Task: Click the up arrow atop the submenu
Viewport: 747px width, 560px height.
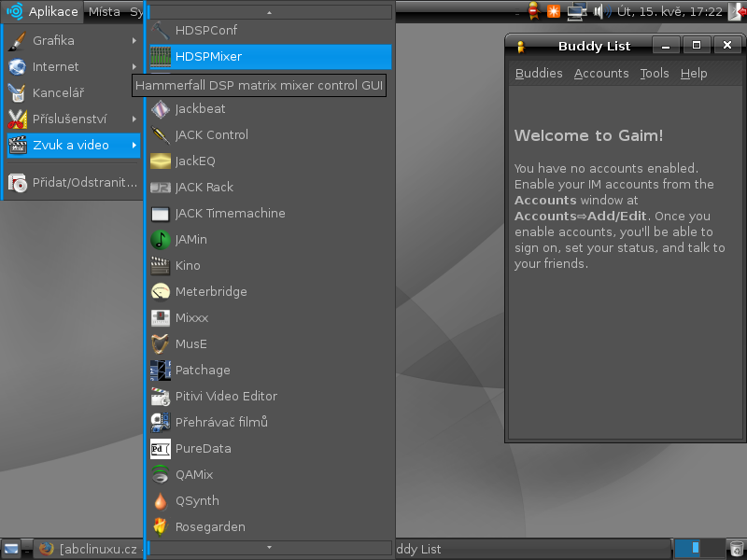Action: point(270,12)
